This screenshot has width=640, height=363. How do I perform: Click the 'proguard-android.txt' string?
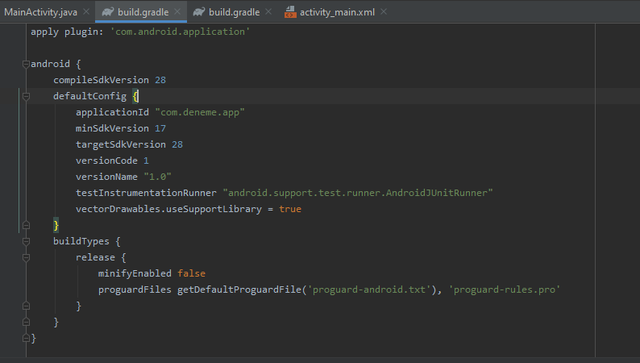point(369,290)
